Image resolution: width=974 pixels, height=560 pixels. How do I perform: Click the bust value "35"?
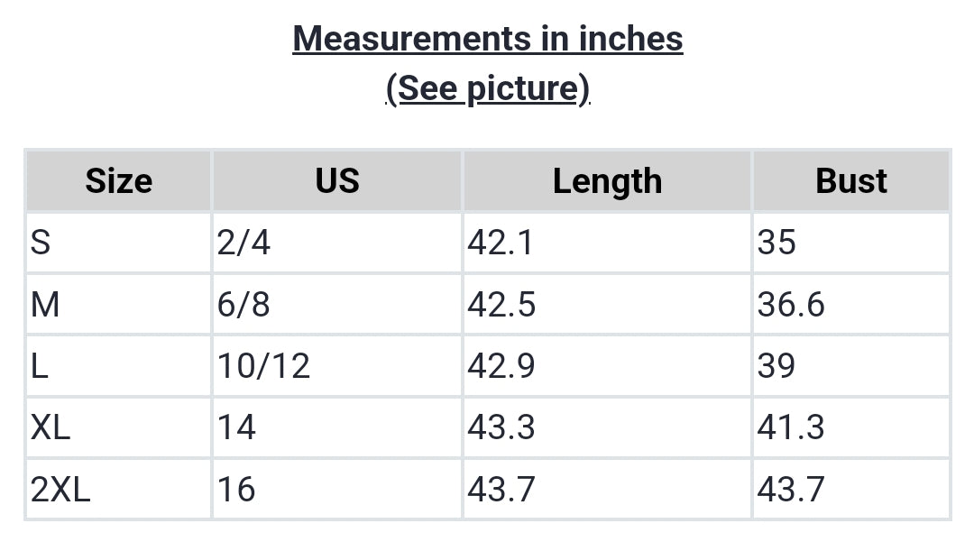pyautogui.click(x=776, y=243)
